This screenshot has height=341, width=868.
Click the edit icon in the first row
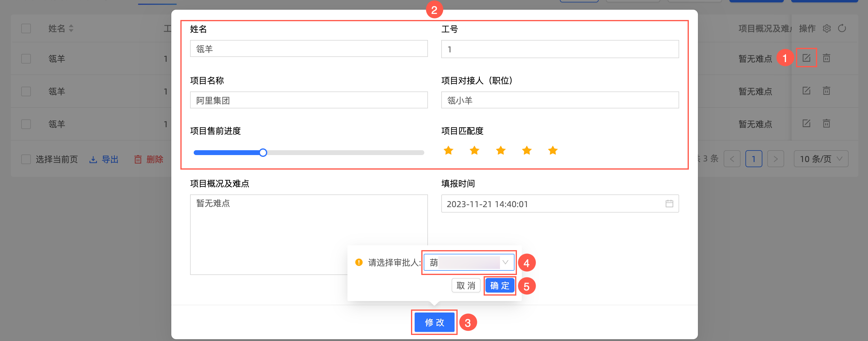(806, 58)
